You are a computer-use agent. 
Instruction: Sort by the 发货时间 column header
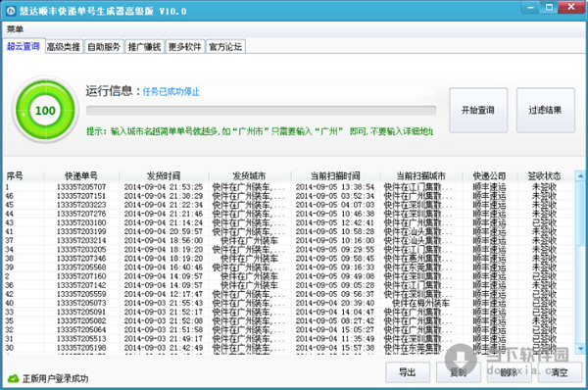click(x=164, y=175)
